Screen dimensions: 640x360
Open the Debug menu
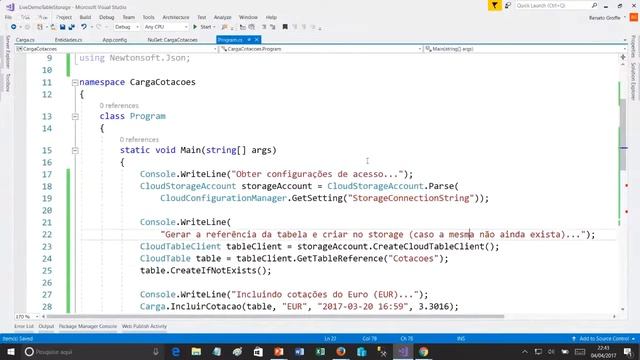pyautogui.click(x=107, y=17)
